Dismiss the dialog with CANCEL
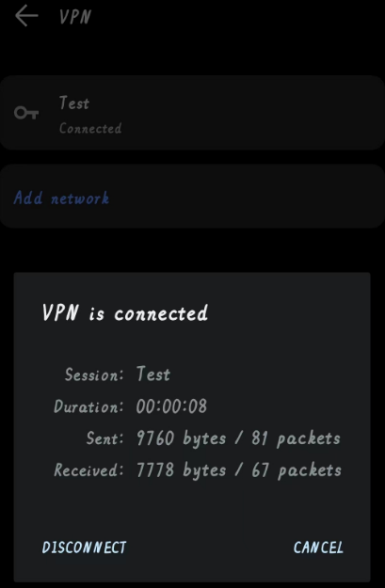This screenshot has height=588, width=385. click(318, 548)
